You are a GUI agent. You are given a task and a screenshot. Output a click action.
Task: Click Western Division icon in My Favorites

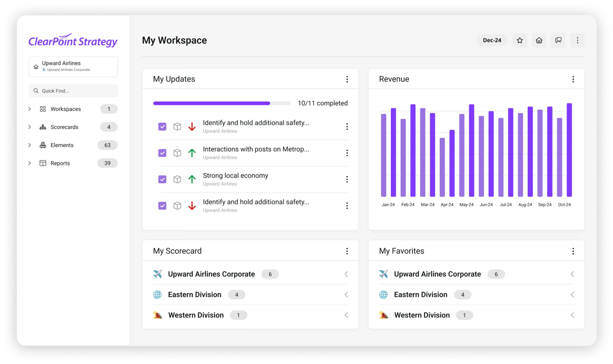(384, 315)
